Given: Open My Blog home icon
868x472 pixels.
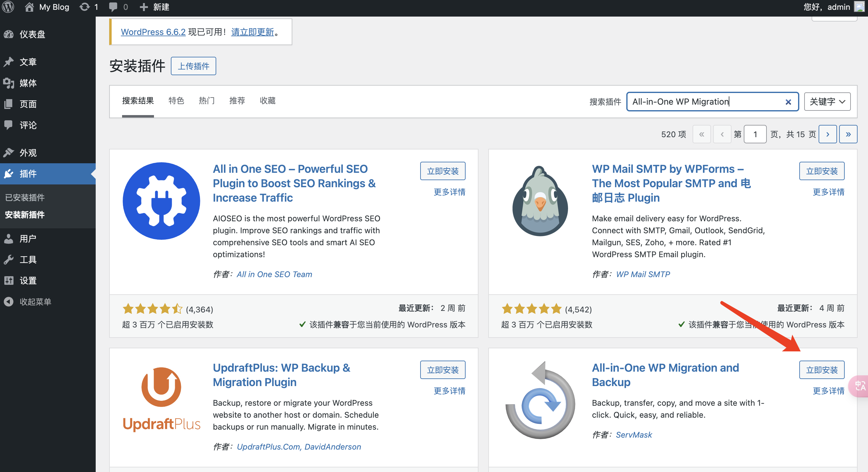Looking at the screenshot, I should click(x=29, y=7).
